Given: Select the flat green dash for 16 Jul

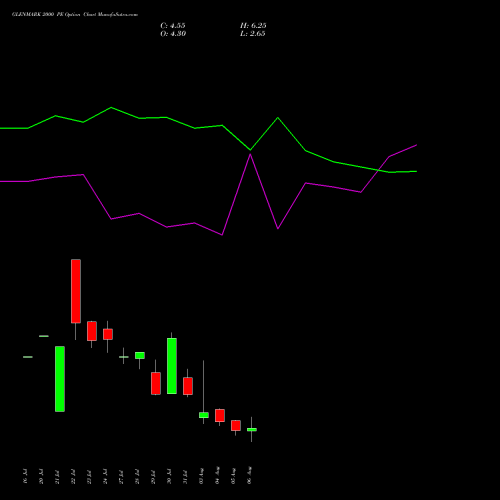Looking at the screenshot, I should [28, 357].
